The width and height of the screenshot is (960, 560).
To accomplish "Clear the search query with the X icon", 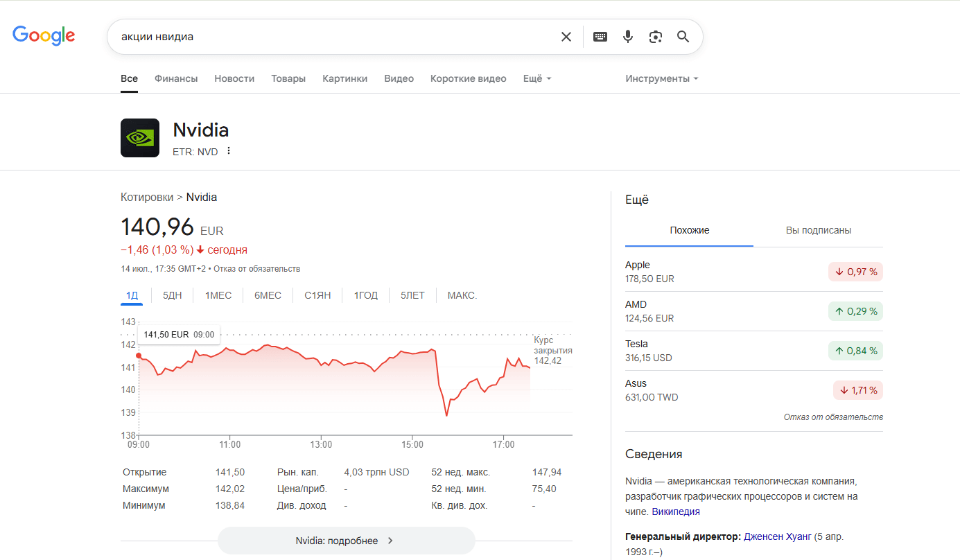I will point(566,37).
